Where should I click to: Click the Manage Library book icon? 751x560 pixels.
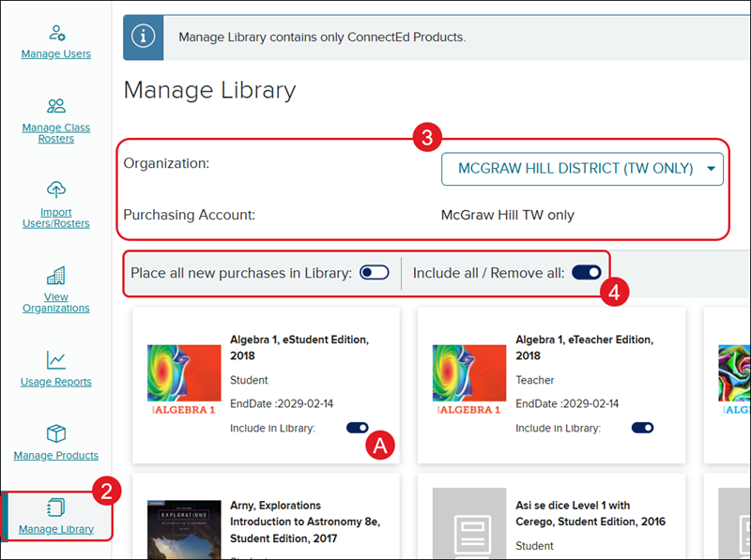click(56, 507)
